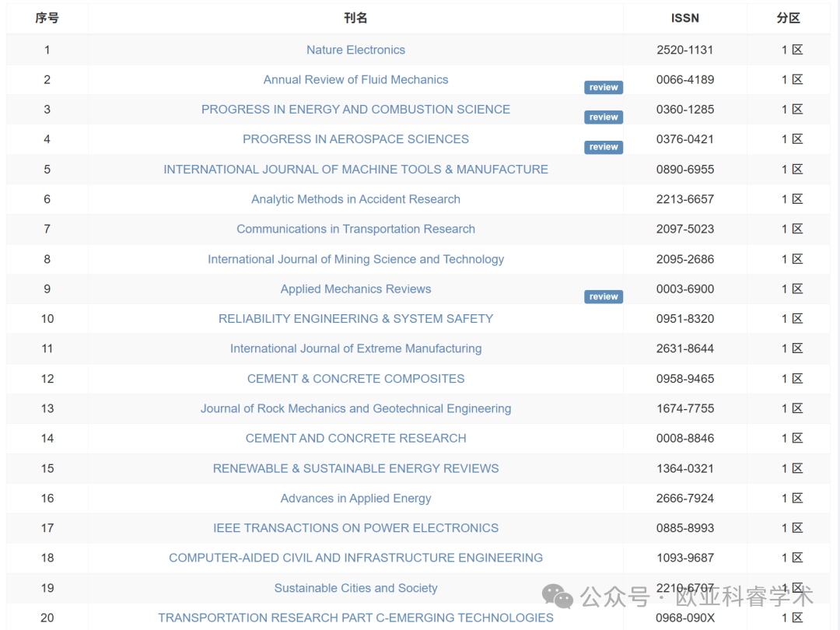Screen dimensions: 840x630
Task: Select ISSN 0376-0421 cell
Action: 685,139
